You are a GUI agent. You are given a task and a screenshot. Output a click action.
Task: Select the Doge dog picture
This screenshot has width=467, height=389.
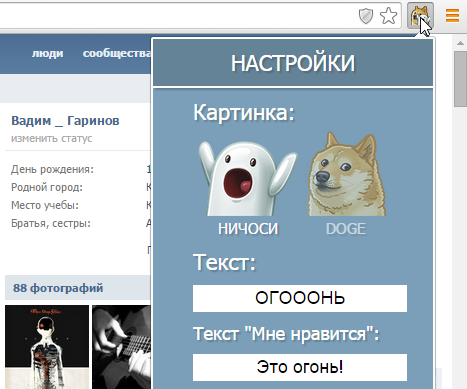(346, 174)
